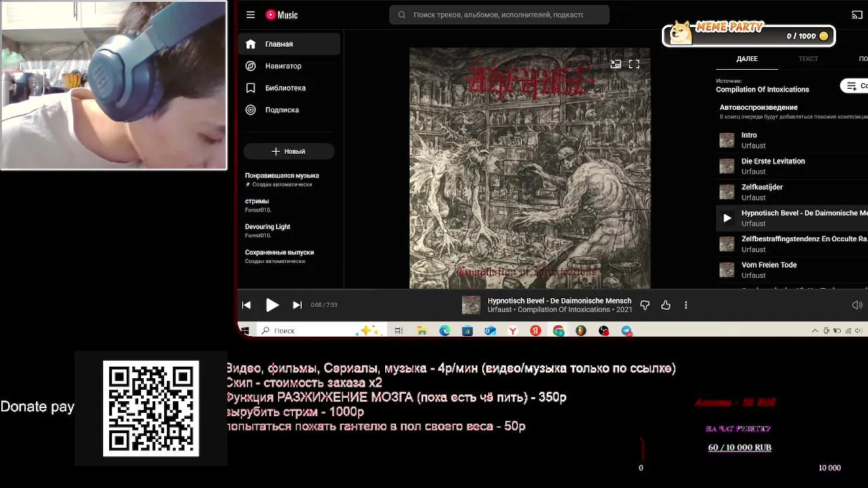
Task: Dislike the current track
Action: 645,305
